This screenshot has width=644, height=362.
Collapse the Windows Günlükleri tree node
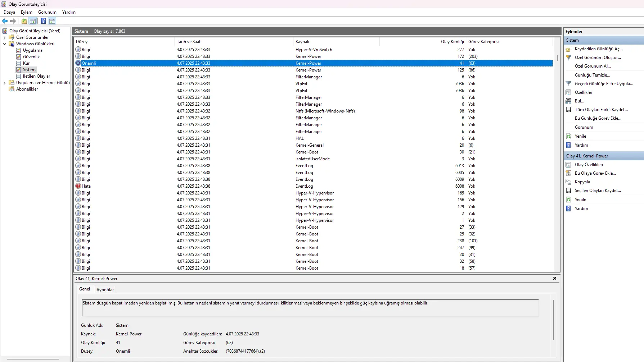(x=4, y=44)
